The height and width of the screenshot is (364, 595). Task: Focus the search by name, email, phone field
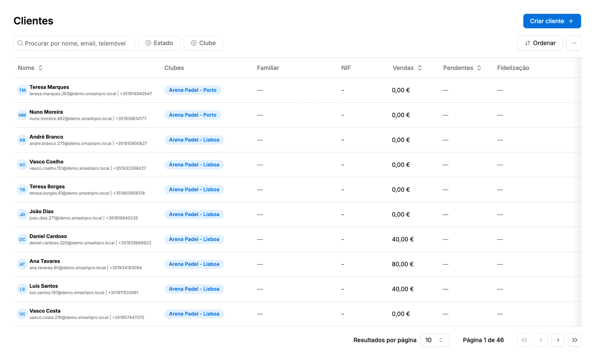(x=74, y=43)
